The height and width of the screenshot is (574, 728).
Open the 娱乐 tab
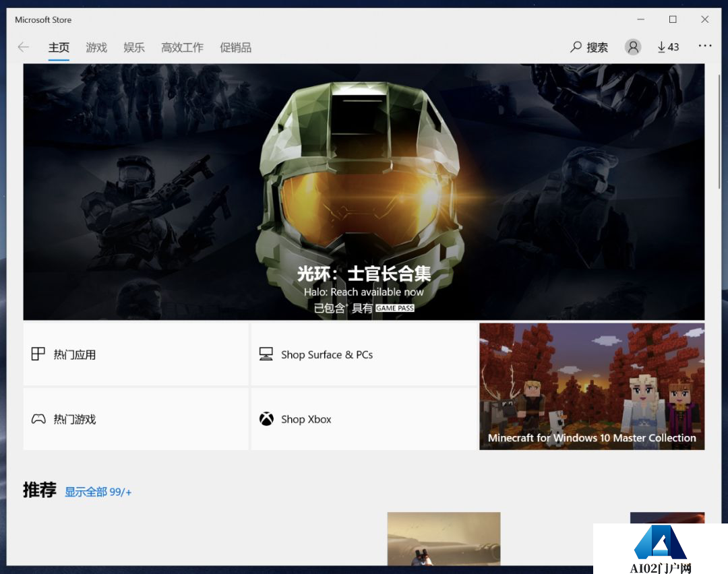tap(134, 47)
